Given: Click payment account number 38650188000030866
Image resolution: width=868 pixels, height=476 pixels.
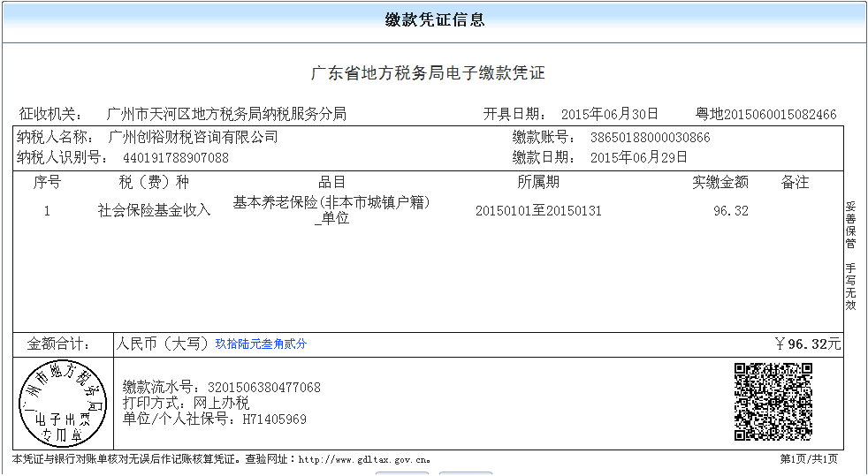Looking at the screenshot, I should (650, 138).
